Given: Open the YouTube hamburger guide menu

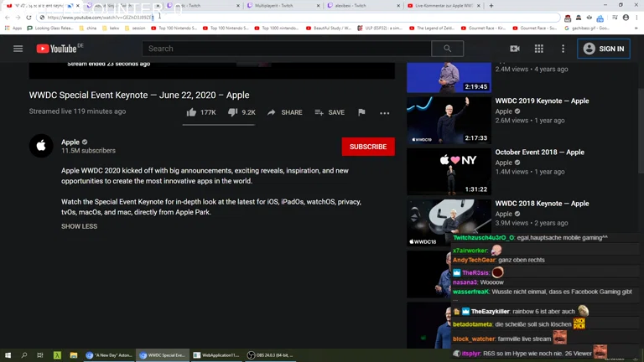Looking at the screenshot, I should click(x=18, y=49).
